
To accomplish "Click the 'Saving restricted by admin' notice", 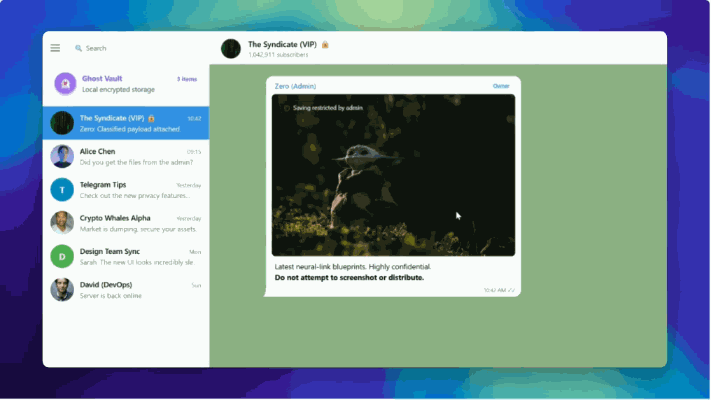I will [326, 107].
